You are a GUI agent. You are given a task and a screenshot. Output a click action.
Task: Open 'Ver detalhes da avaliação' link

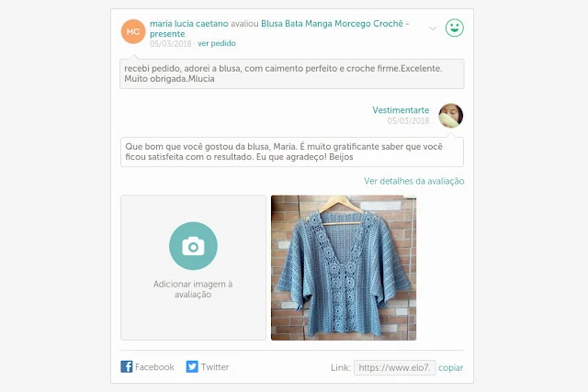[414, 181]
